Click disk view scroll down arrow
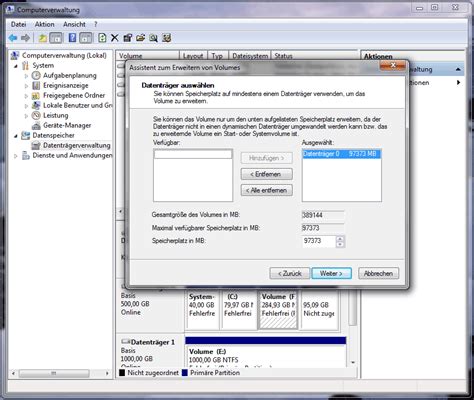The image size is (474, 400). 353,363
